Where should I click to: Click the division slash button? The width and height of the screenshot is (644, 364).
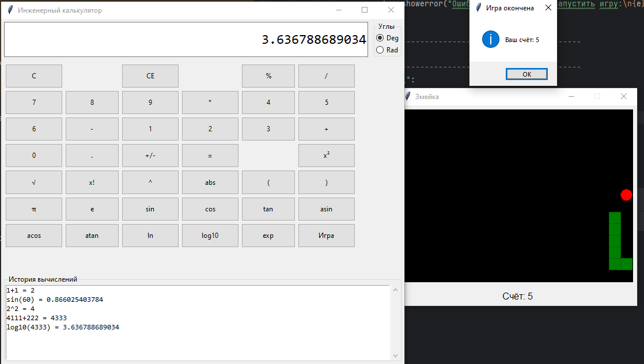point(327,76)
